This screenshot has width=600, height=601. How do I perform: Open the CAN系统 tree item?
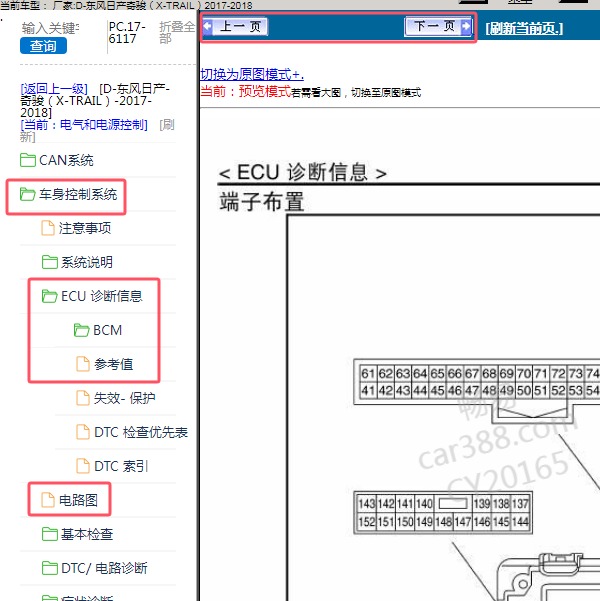click(x=66, y=160)
